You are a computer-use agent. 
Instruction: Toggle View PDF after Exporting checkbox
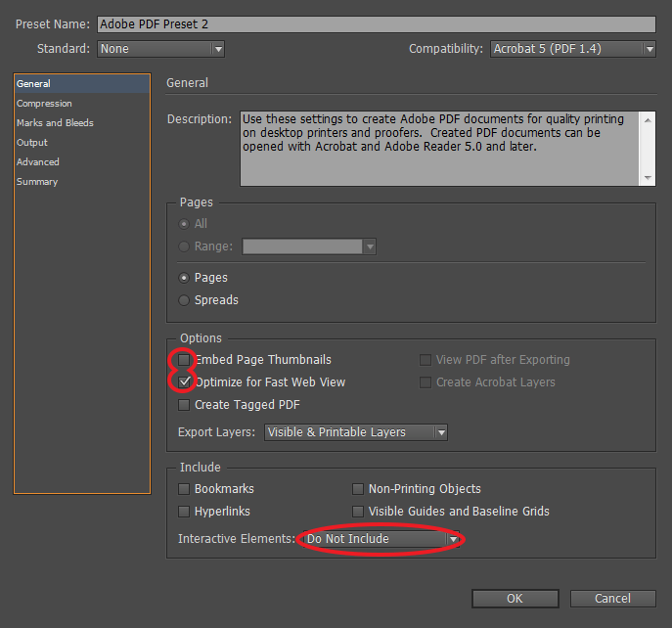point(426,360)
